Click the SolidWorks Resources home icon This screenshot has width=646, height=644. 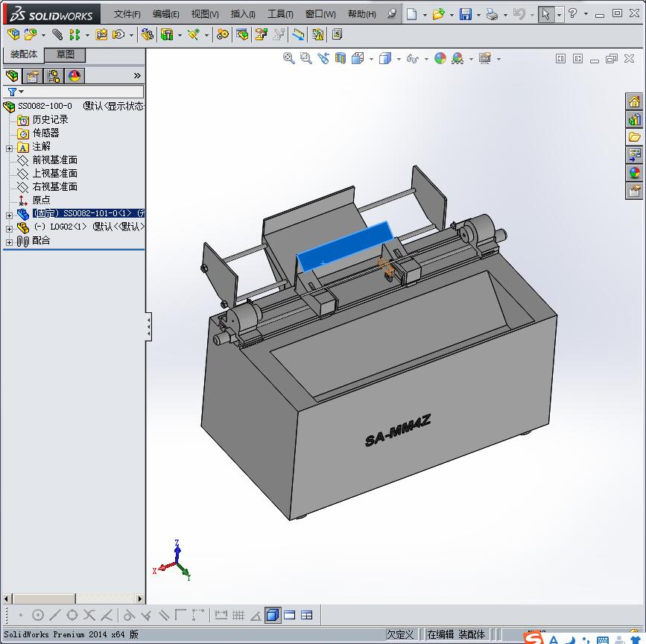pyautogui.click(x=635, y=101)
